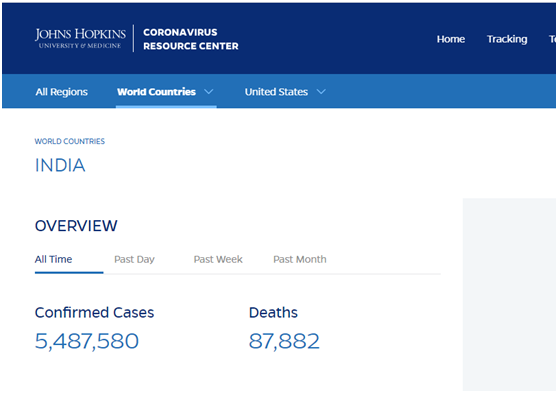Open the Coronavirus Resource Center title link
Viewport: 558px width, 393px height.
pos(191,39)
